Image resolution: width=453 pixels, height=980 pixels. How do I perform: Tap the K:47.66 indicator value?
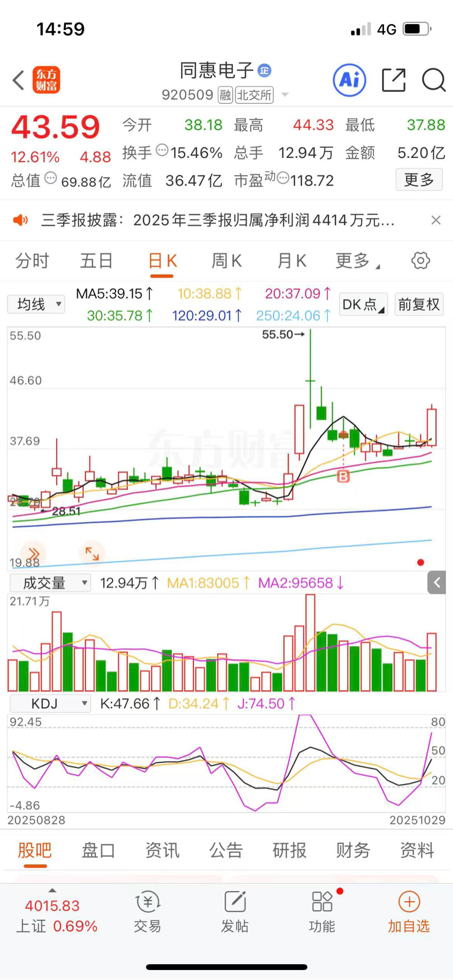(130, 704)
